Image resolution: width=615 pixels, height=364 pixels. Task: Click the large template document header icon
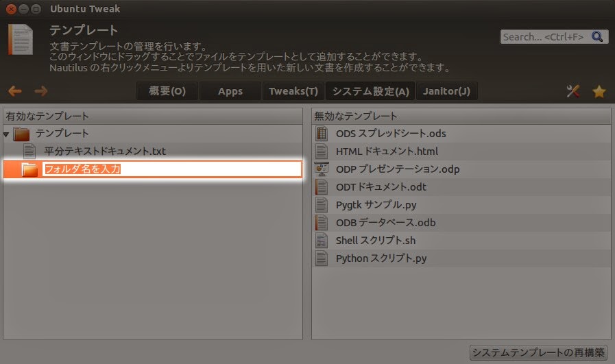tap(21, 39)
